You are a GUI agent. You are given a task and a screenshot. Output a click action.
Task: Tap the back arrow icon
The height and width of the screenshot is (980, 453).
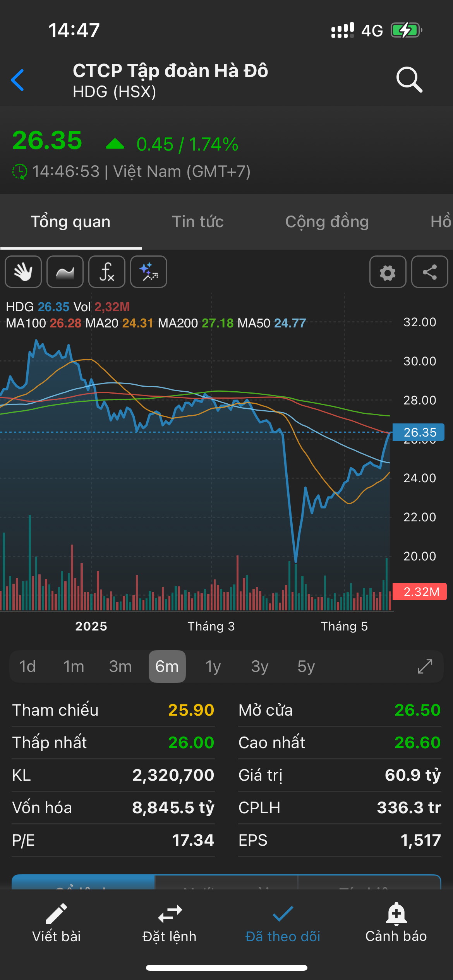click(x=18, y=80)
